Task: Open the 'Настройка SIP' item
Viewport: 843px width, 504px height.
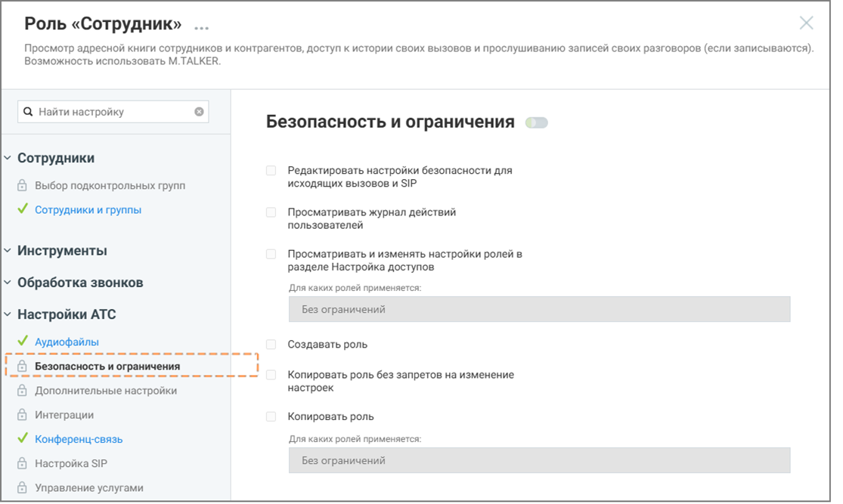Action: click(71, 463)
